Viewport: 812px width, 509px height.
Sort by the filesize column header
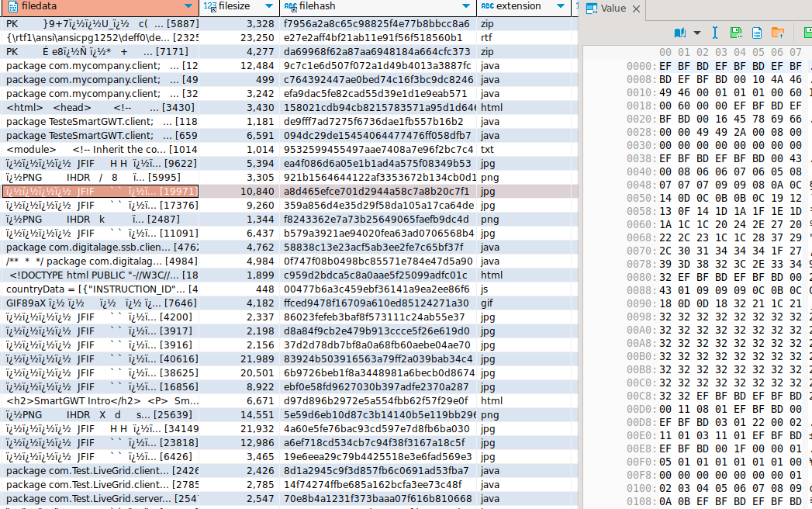tap(234, 6)
